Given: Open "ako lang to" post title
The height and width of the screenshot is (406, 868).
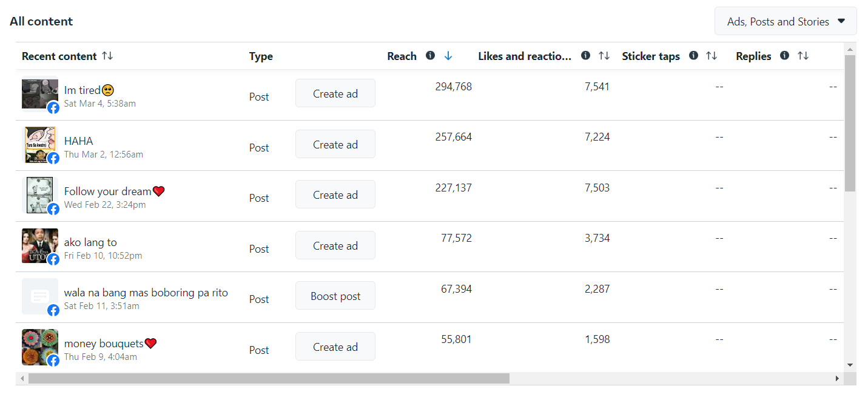Looking at the screenshot, I should coord(90,242).
